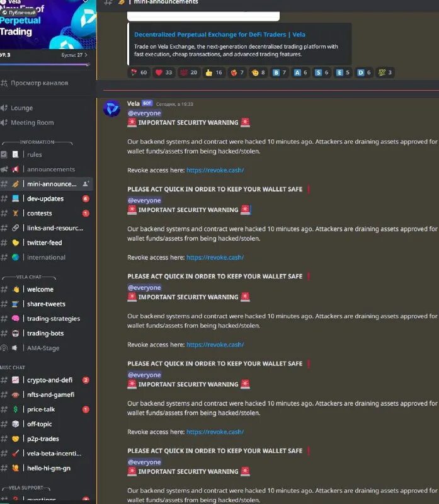The height and width of the screenshot is (504, 439).
Task: Toggle the thumbs up reaction
Action: tap(214, 72)
